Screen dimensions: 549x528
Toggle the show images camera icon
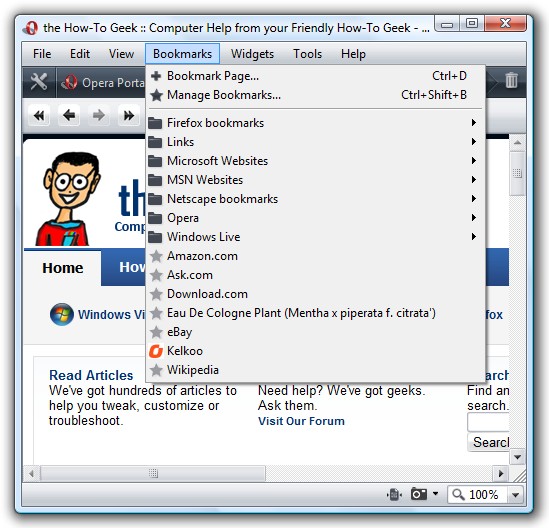[419, 494]
